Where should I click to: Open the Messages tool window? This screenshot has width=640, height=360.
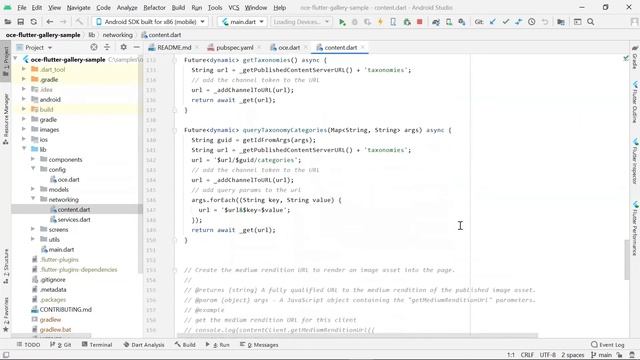click(259, 345)
